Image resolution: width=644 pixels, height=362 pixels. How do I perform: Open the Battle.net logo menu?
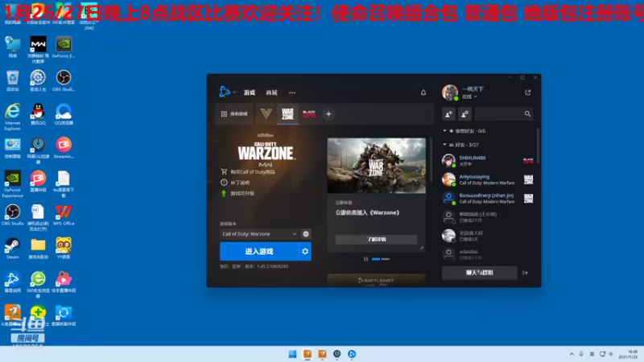225,92
